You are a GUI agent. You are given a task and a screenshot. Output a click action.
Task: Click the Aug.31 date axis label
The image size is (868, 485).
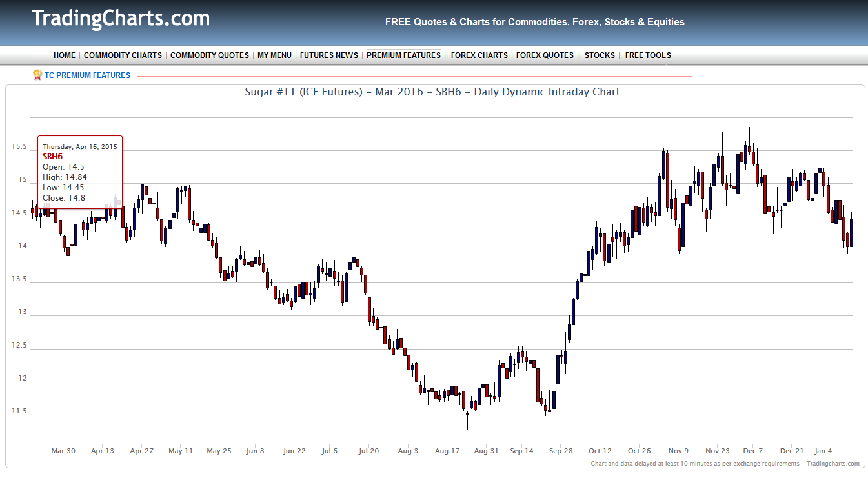point(486,451)
